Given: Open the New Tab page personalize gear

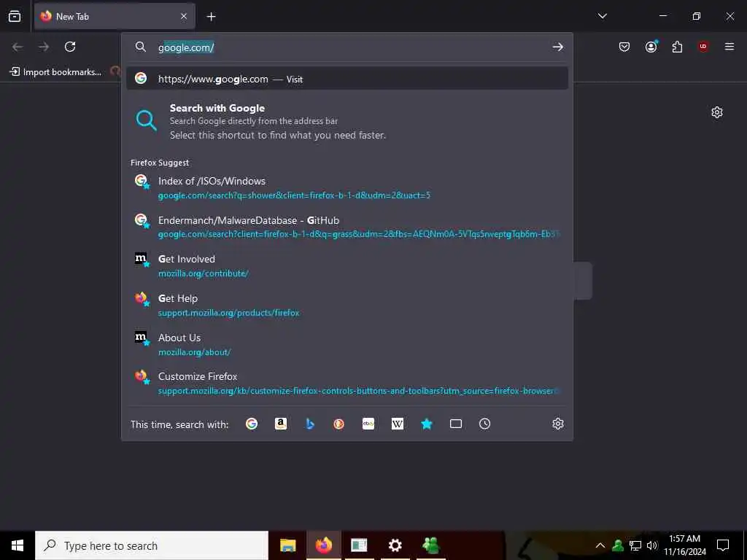Looking at the screenshot, I should click(717, 112).
